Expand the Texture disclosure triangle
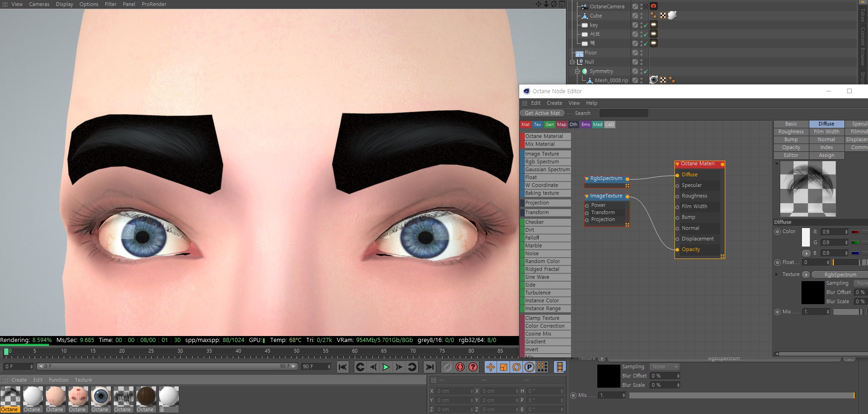This screenshot has height=414, width=868. pos(777,274)
